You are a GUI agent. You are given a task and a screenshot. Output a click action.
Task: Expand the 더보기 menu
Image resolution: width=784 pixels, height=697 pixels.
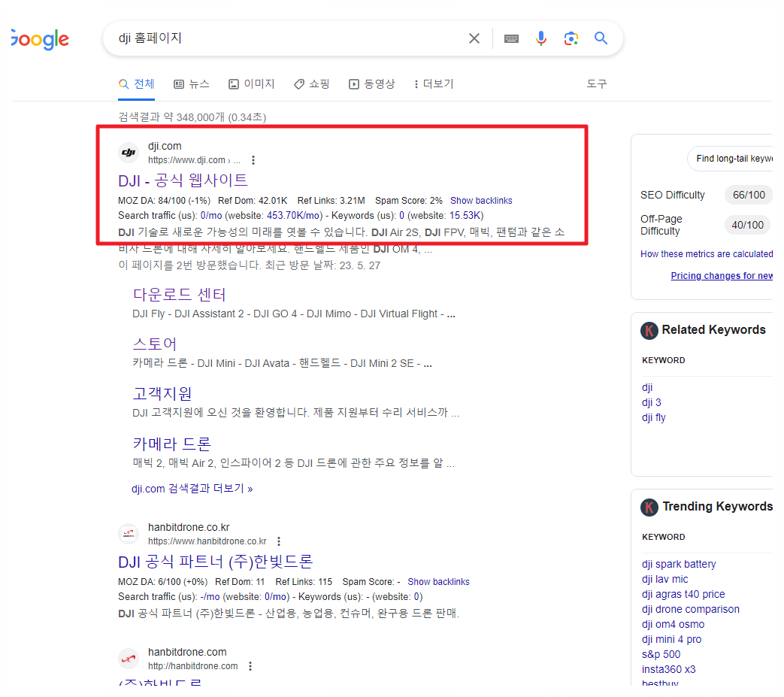(434, 84)
